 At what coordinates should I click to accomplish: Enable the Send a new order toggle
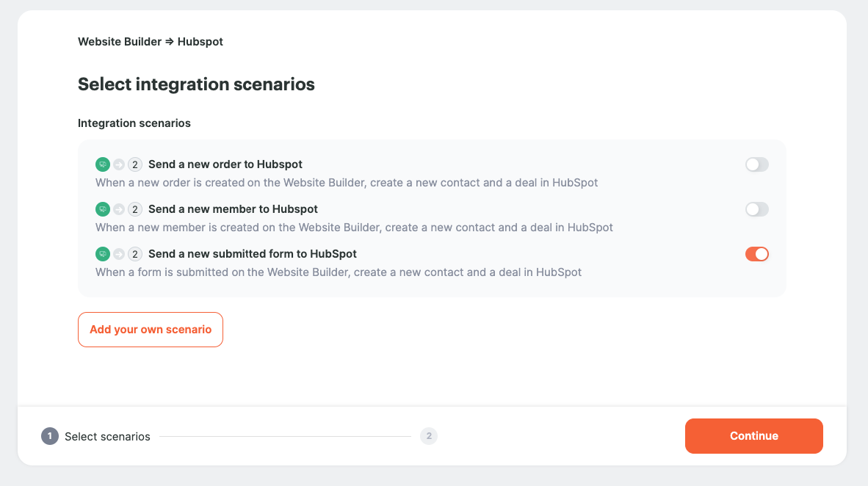click(756, 164)
